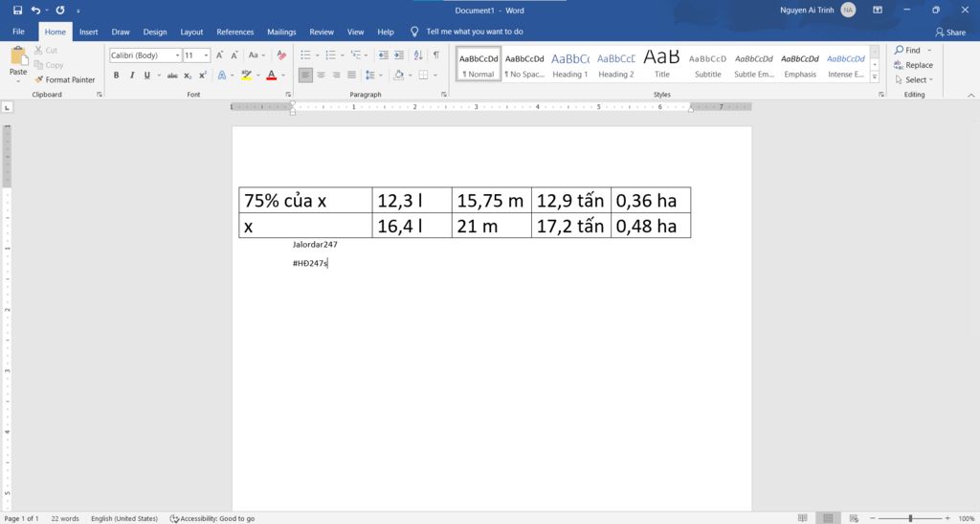
Task: Click the tab selector at ruler corner
Action: tap(7, 107)
